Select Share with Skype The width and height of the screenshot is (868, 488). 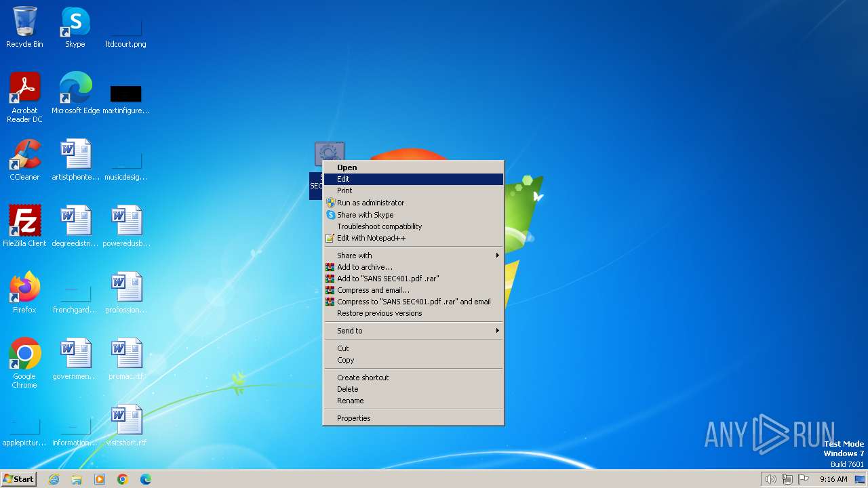[414, 215]
